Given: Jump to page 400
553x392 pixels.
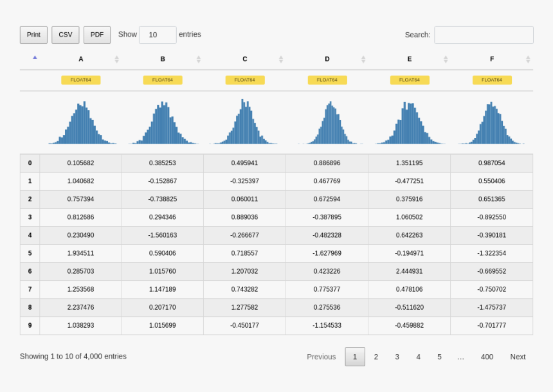Looking at the screenshot, I should coord(487,357).
